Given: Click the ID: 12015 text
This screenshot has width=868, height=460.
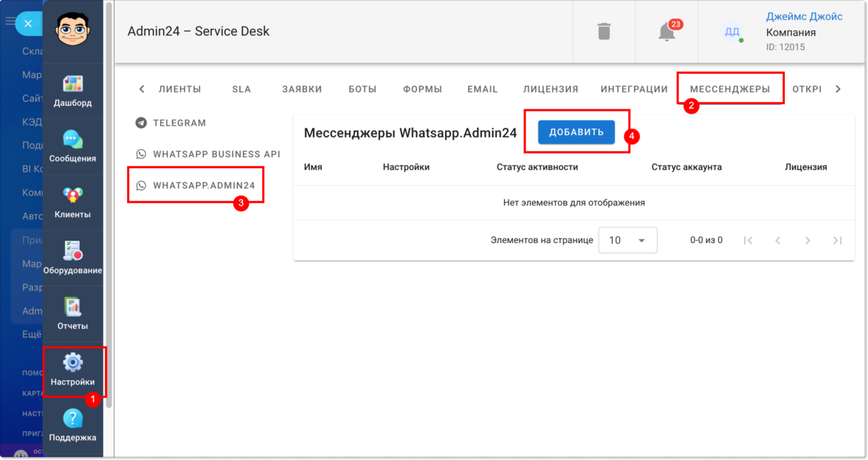Looking at the screenshot, I should [785, 47].
